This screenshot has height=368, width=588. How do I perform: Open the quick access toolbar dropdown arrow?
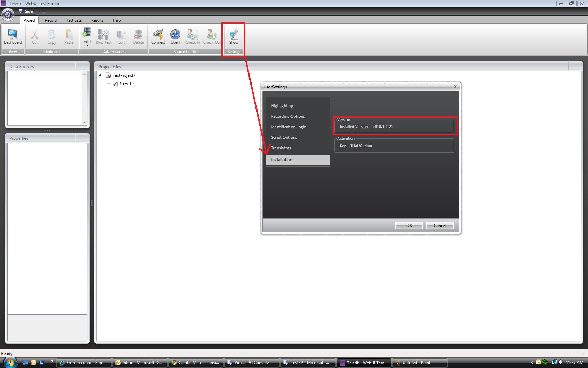pyautogui.click(x=43, y=12)
